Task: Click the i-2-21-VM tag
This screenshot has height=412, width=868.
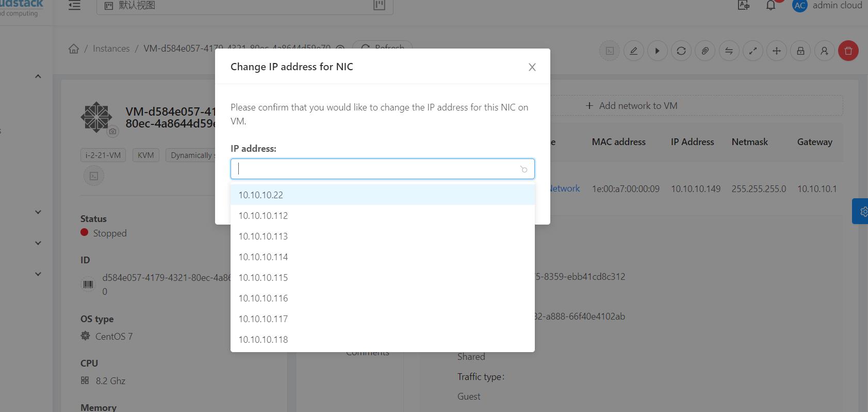Action: pos(103,155)
